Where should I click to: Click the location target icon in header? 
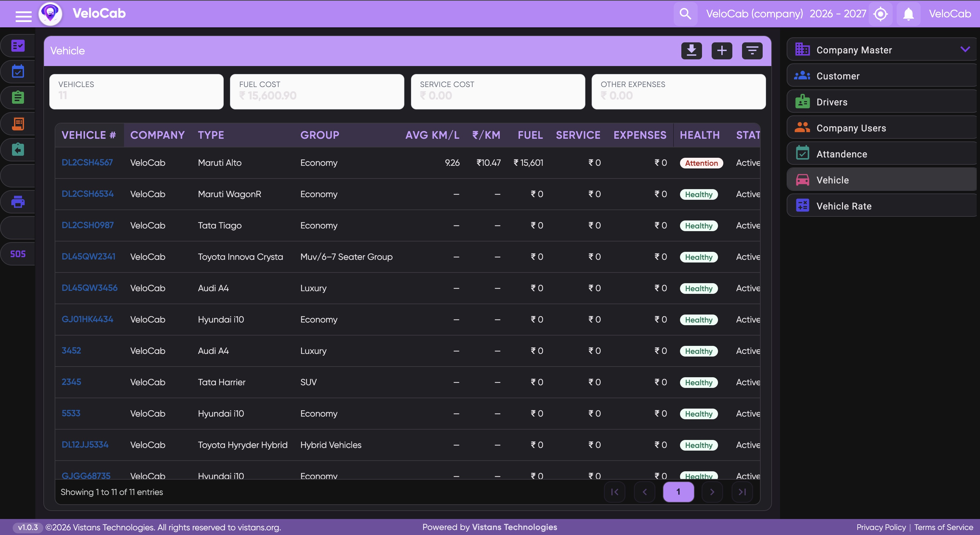click(880, 14)
